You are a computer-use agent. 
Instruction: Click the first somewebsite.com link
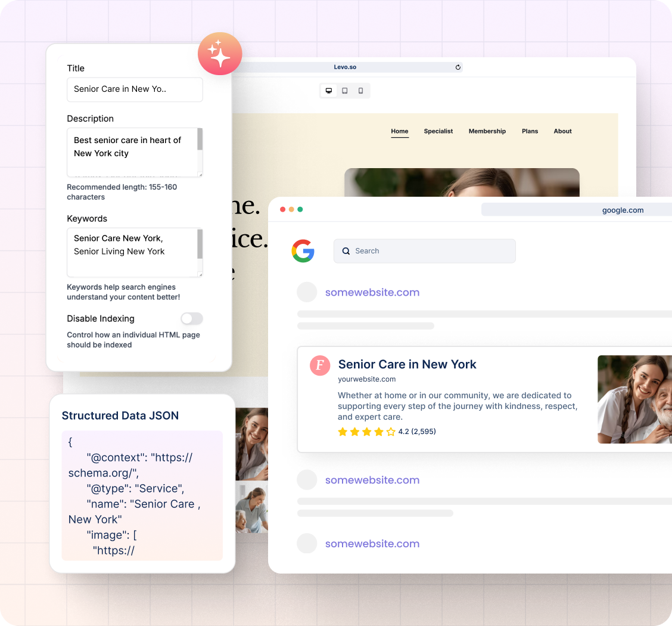coord(372,292)
